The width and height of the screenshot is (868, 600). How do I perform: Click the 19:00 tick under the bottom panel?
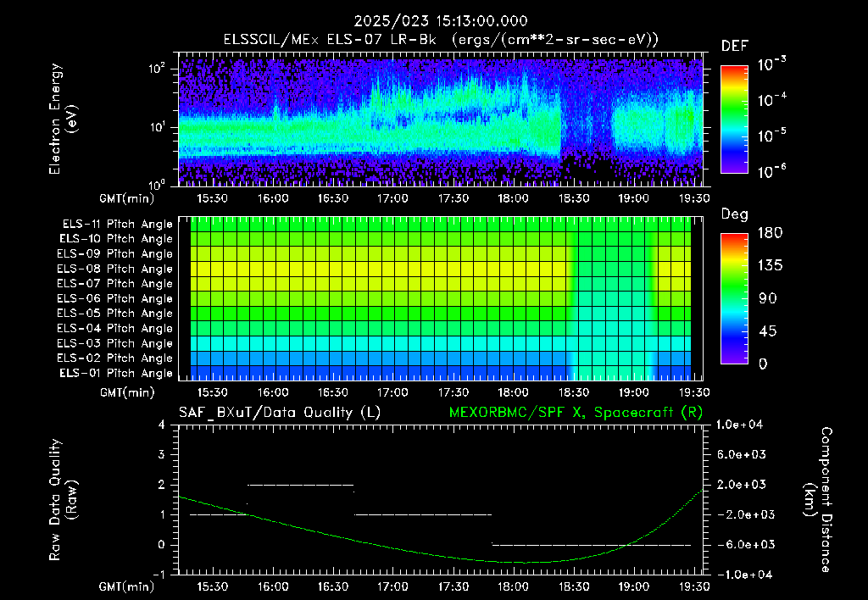pos(634,586)
